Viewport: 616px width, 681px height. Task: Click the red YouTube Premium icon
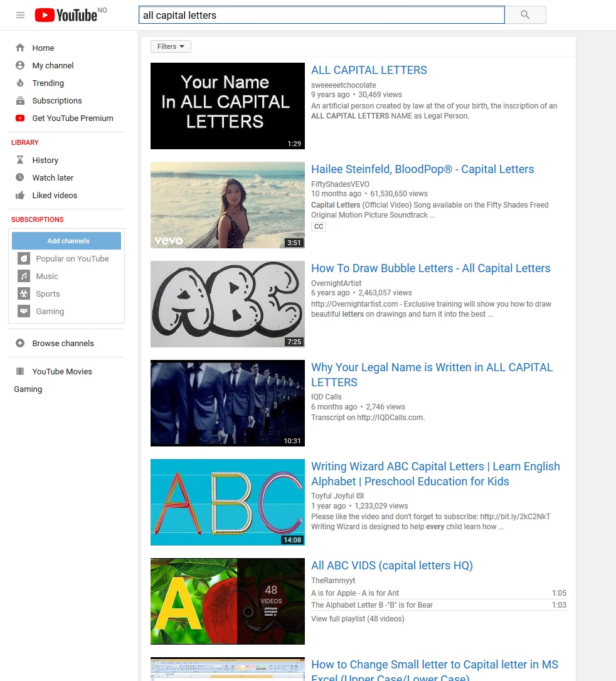click(x=20, y=118)
